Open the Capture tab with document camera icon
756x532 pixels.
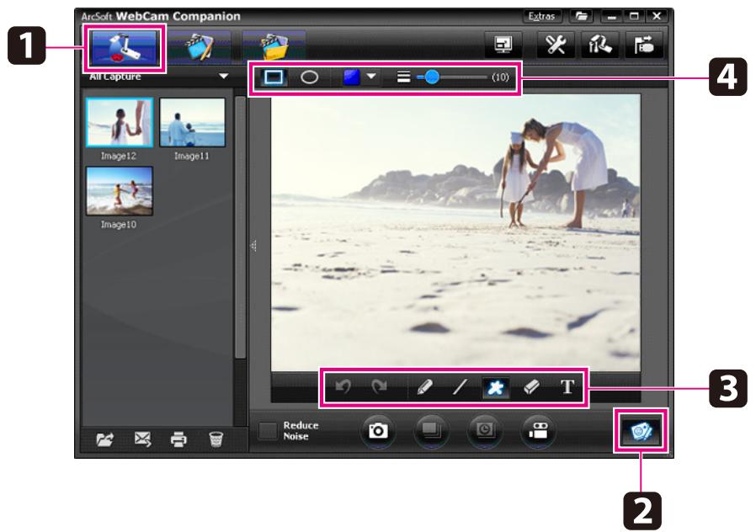(x=124, y=48)
